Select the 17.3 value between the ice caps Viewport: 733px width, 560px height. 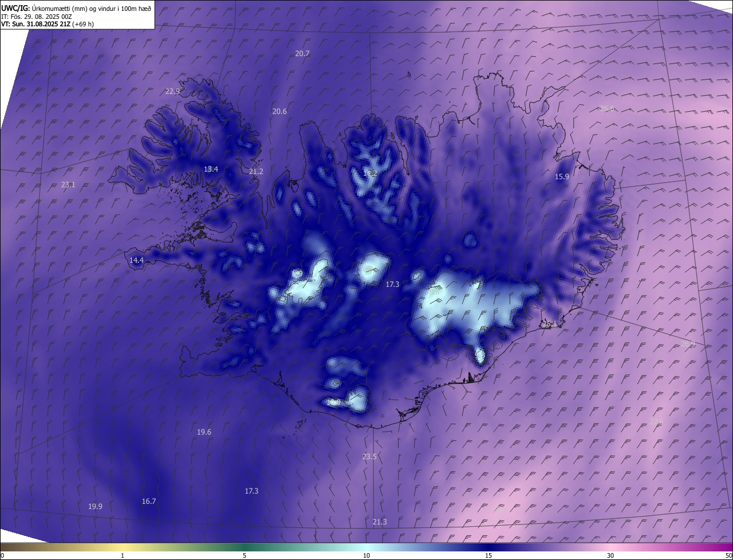392,284
